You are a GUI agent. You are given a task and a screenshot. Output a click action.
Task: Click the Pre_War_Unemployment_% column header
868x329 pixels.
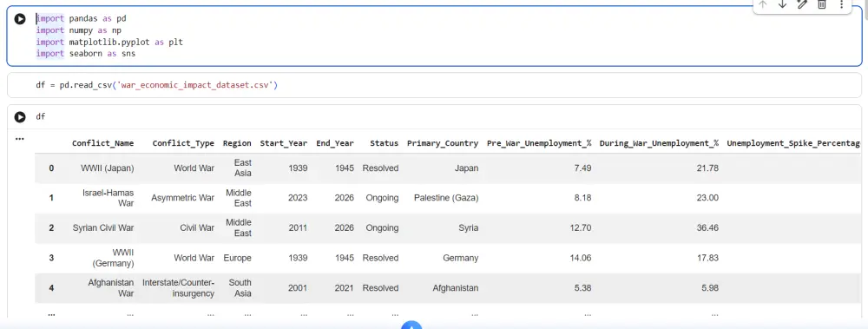pyautogui.click(x=539, y=143)
